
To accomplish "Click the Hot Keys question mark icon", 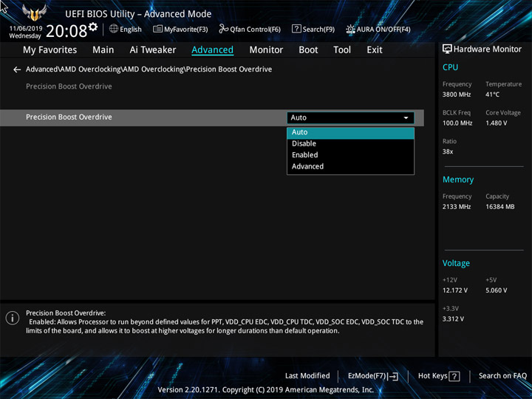I will point(454,376).
